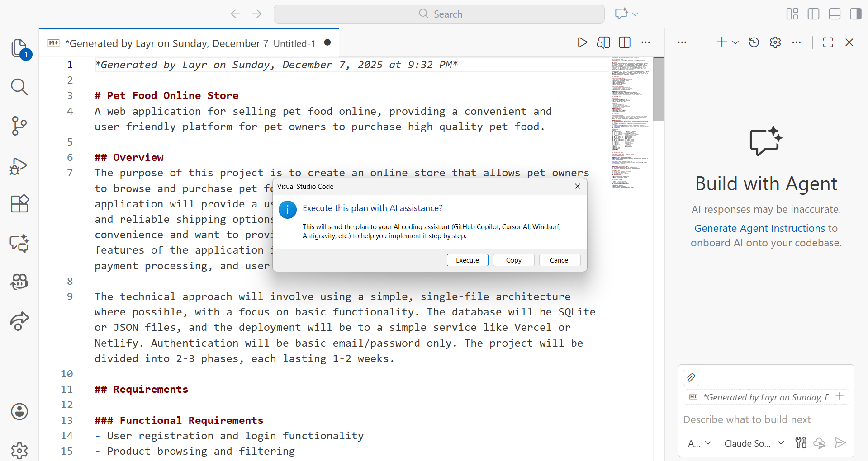The image size is (868, 461).
Task: Click the Describe what to build next field
Action: coord(766,419)
